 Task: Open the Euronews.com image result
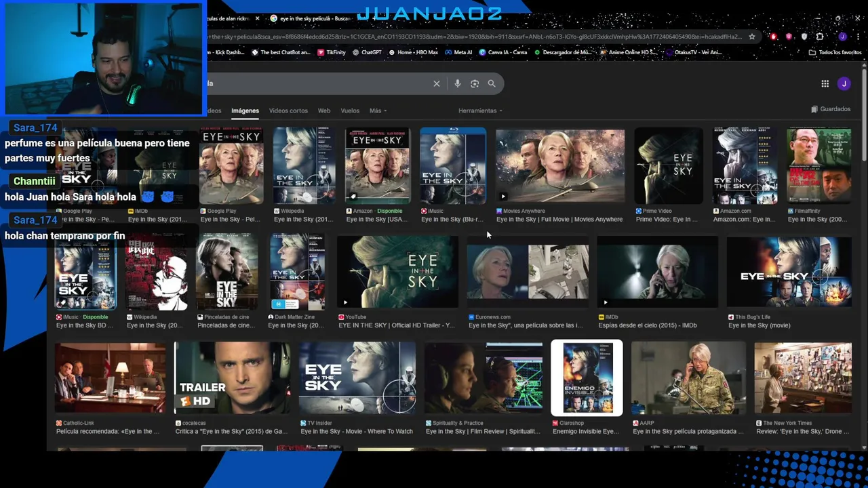point(528,272)
